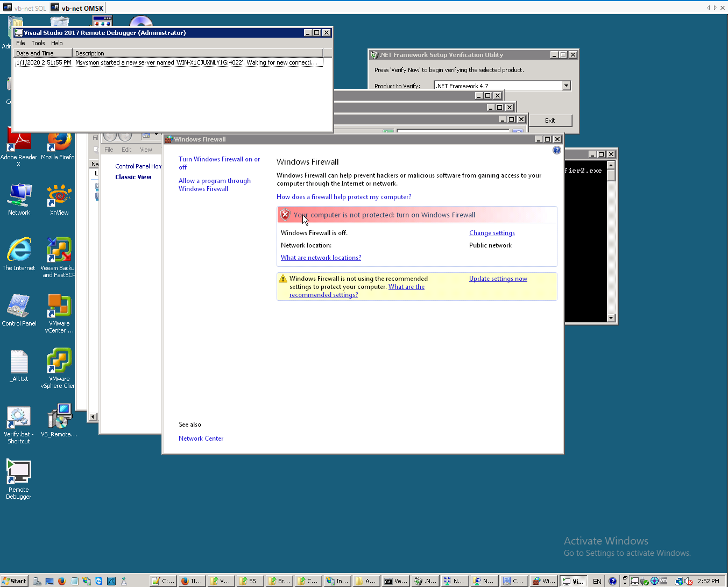Open the Network Center link
Screen dimensions: 728x587
tap(201, 439)
